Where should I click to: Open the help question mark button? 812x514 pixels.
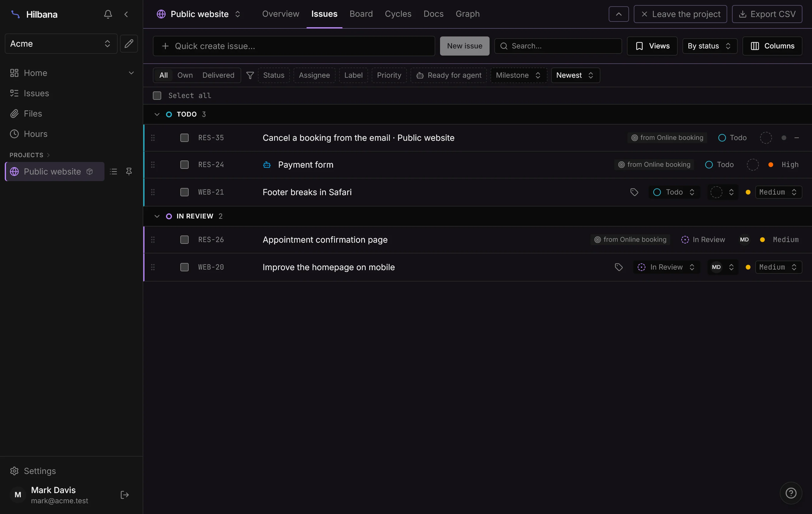point(791,493)
